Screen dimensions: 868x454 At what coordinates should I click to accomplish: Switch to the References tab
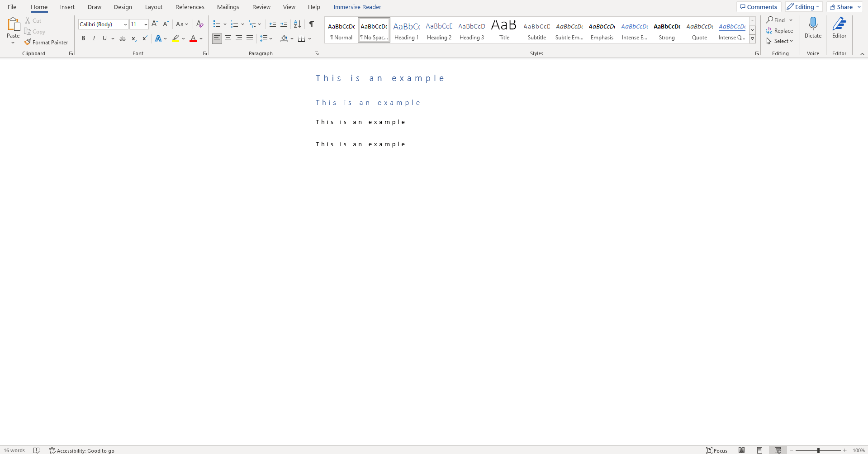click(x=190, y=7)
